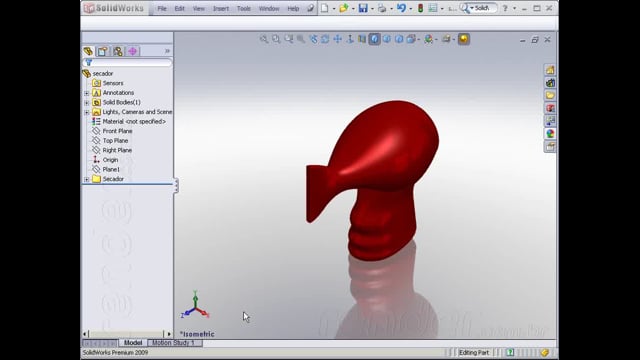Screen dimensions: 640x360
Task: Open the Insert menu
Action: click(221, 9)
